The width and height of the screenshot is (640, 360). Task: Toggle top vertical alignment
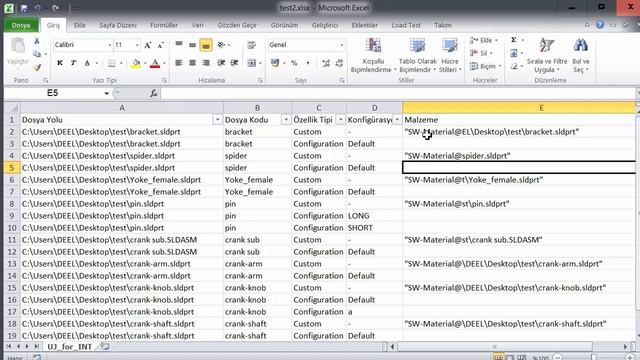(179, 44)
